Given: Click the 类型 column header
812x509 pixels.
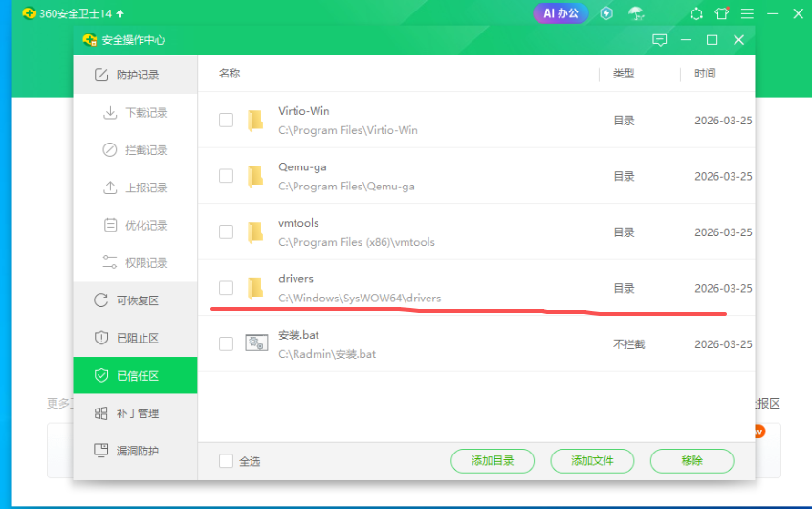Looking at the screenshot, I should [x=624, y=74].
